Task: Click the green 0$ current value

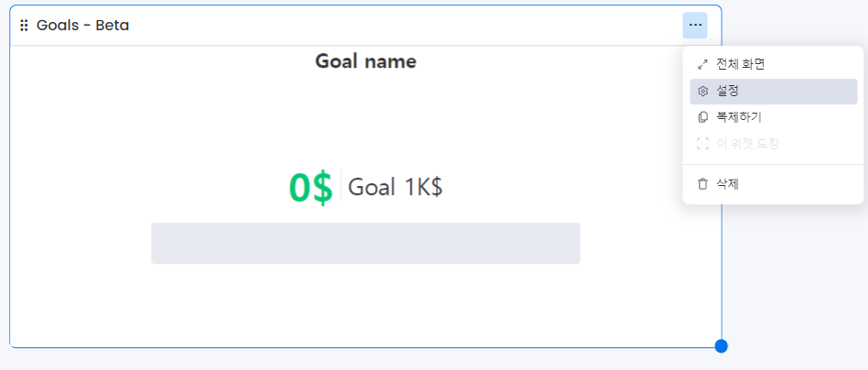Action: [311, 188]
